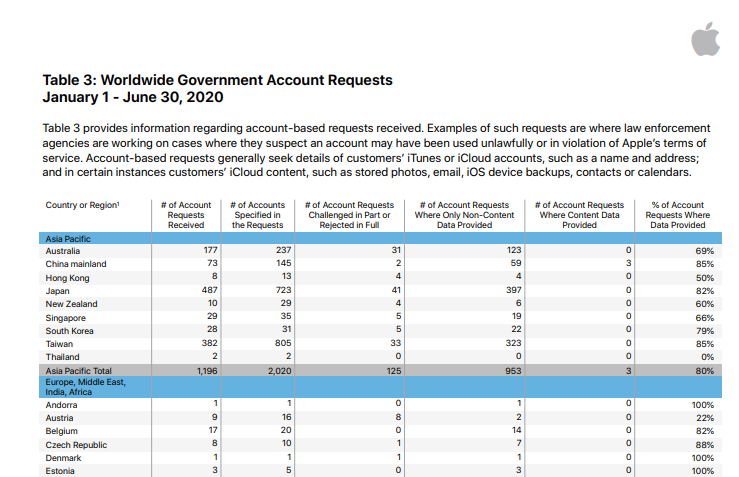Click Australia's requests received value 177
739x477 pixels.
(210, 250)
